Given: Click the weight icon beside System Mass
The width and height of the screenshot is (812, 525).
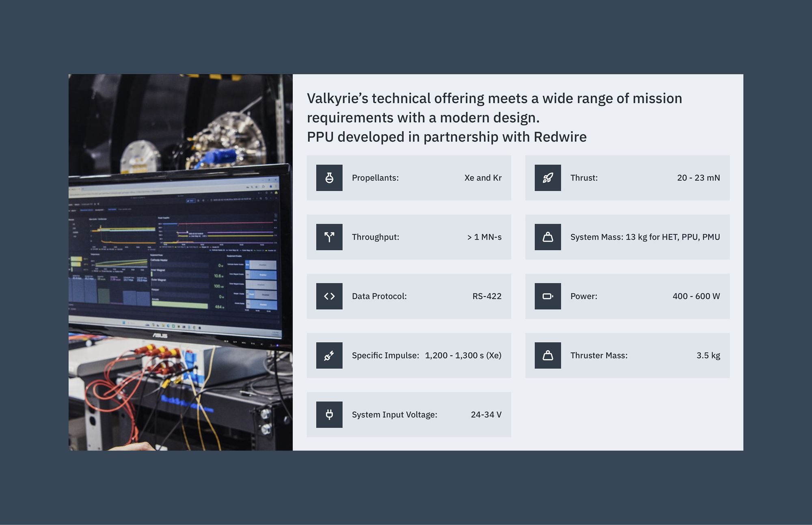Looking at the screenshot, I should pos(548,237).
